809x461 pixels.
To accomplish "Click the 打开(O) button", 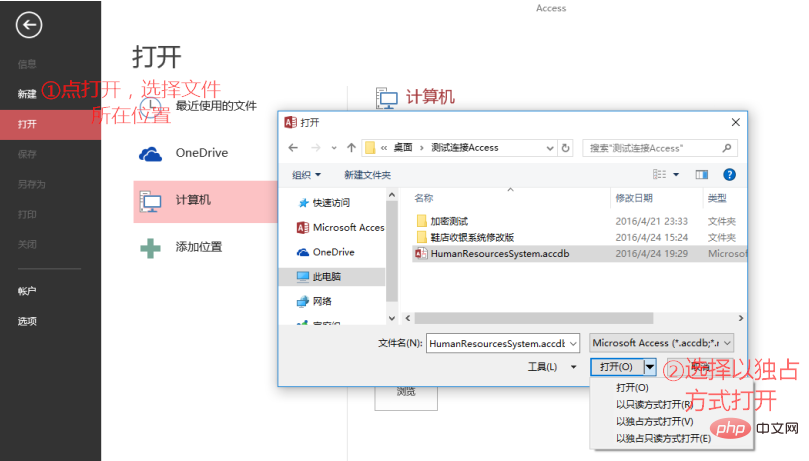I will click(x=617, y=367).
